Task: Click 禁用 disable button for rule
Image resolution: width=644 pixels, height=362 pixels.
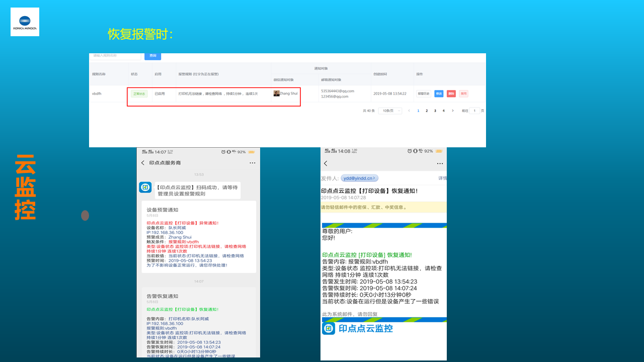Action: pyautogui.click(x=463, y=94)
